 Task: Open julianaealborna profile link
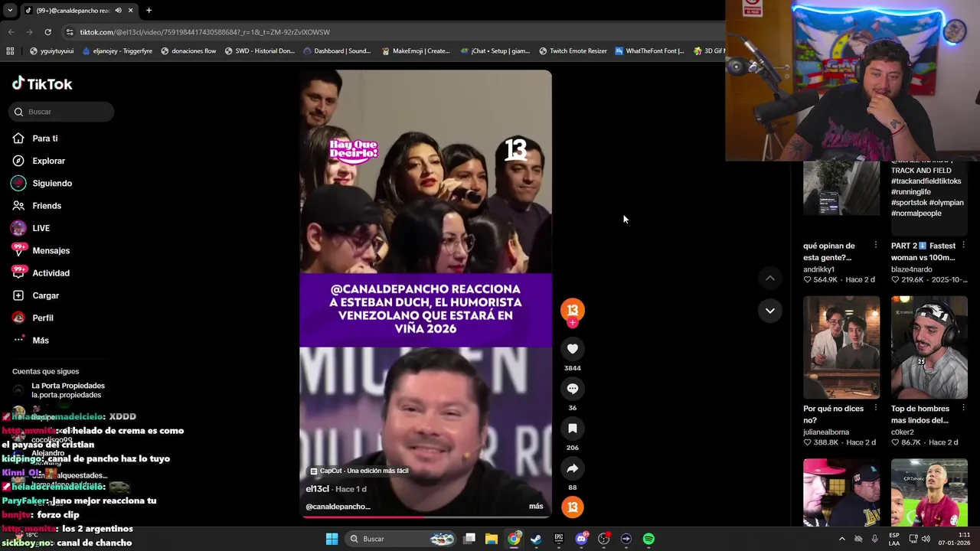826,432
